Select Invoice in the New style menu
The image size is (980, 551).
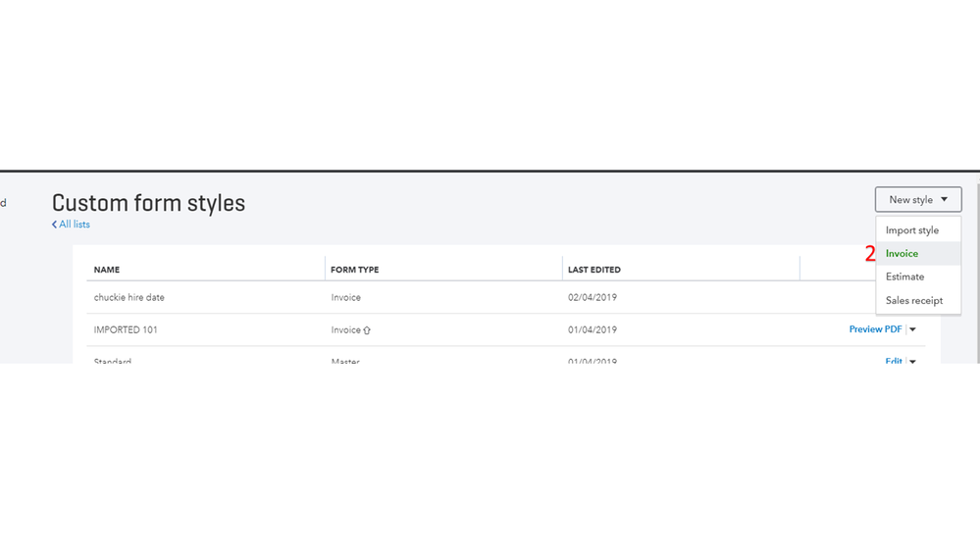point(902,254)
